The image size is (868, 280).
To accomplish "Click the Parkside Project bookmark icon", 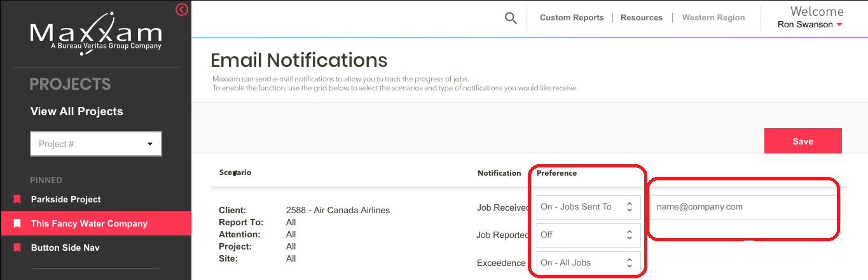I will click(17, 200).
